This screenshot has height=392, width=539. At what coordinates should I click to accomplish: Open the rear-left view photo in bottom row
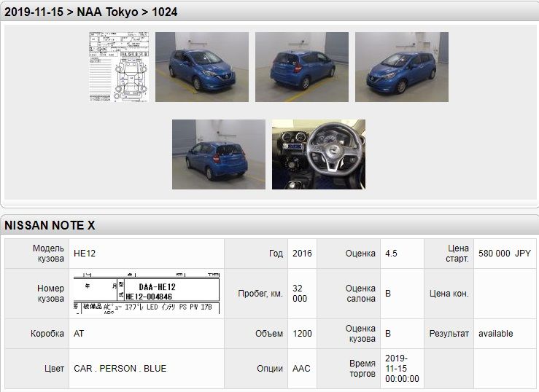click(x=219, y=154)
